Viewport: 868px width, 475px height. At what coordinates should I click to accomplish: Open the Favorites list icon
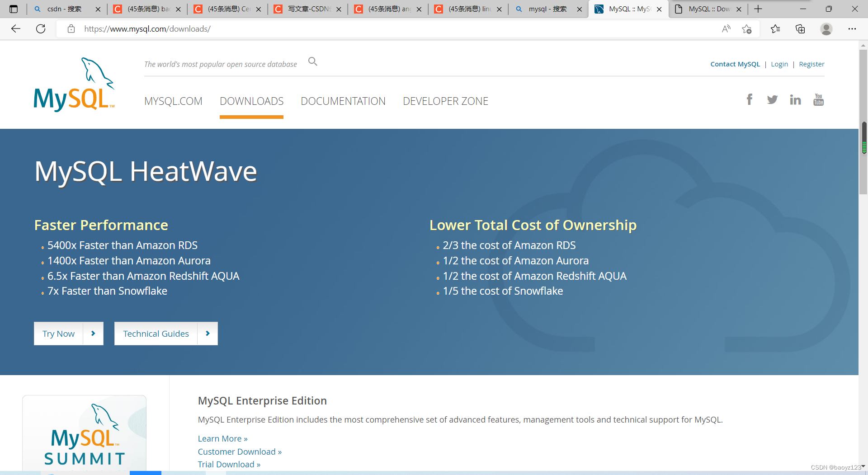(x=775, y=29)
